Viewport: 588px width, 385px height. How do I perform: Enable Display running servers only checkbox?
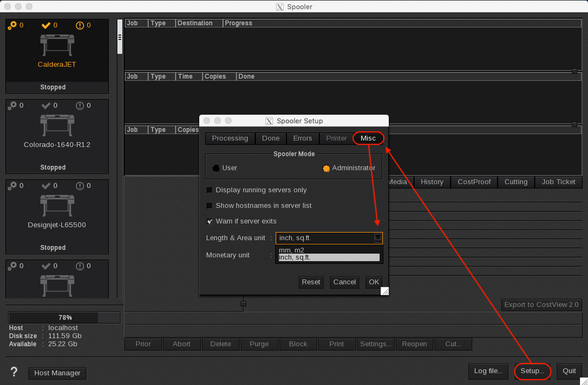(x=210, y=190)
